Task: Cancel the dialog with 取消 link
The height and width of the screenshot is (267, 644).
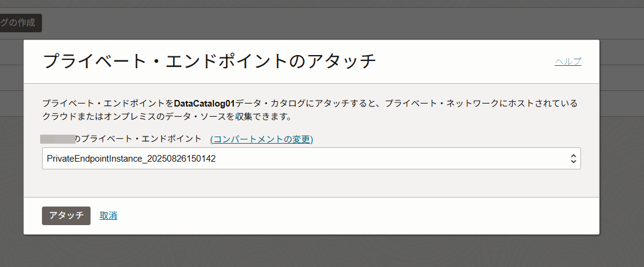Action: click(x=109, y=216)
